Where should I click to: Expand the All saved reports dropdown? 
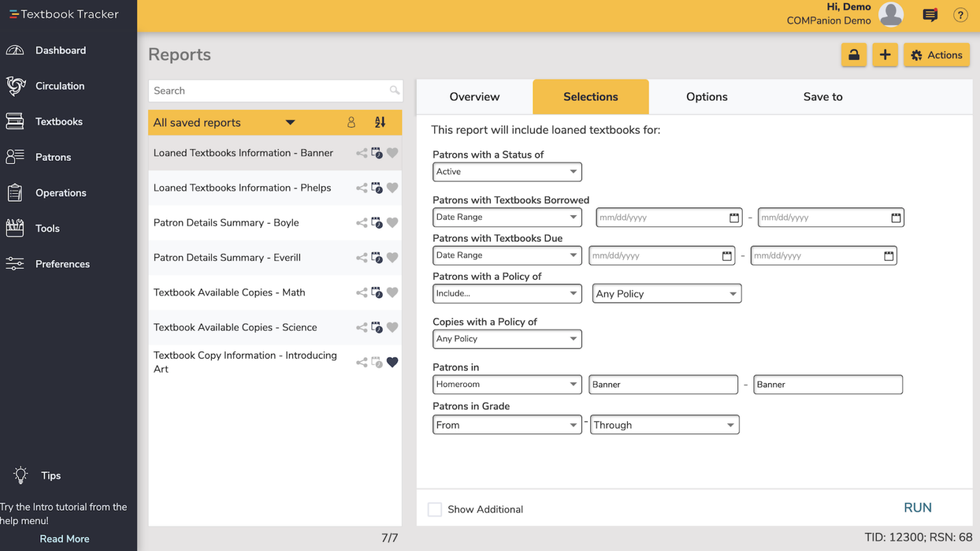point(290,123)
